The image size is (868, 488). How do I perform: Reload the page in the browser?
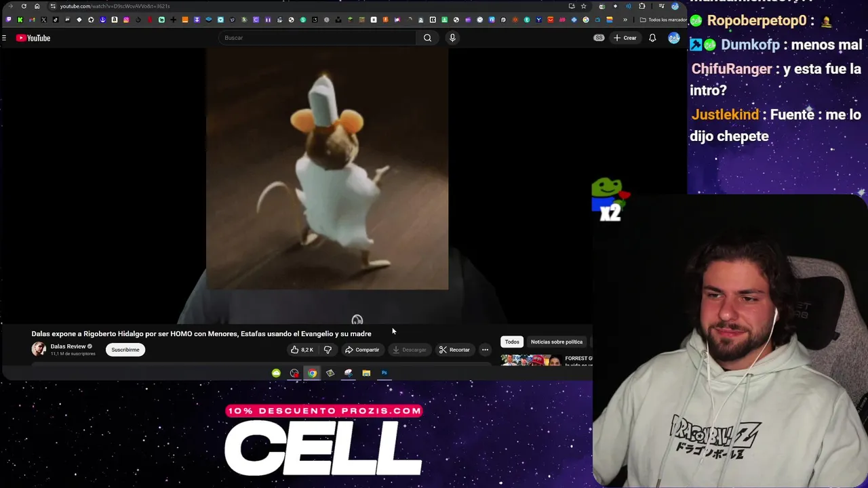tap(24, 6)
